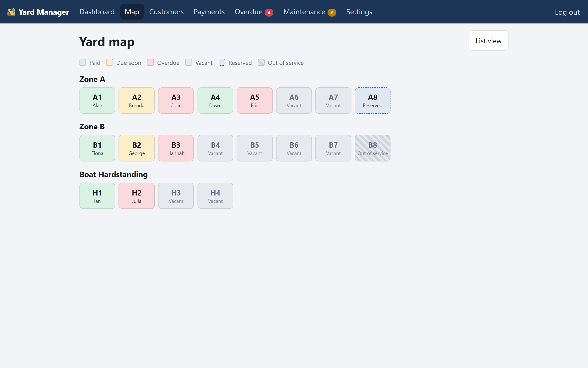
Task: Click the Vacant legend swatch
Action: coord(189,63)
